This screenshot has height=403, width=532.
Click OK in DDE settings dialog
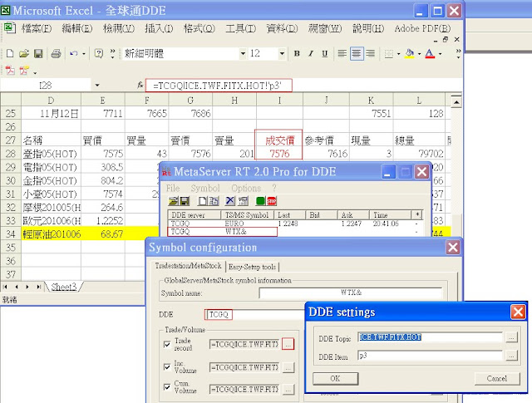335,379
